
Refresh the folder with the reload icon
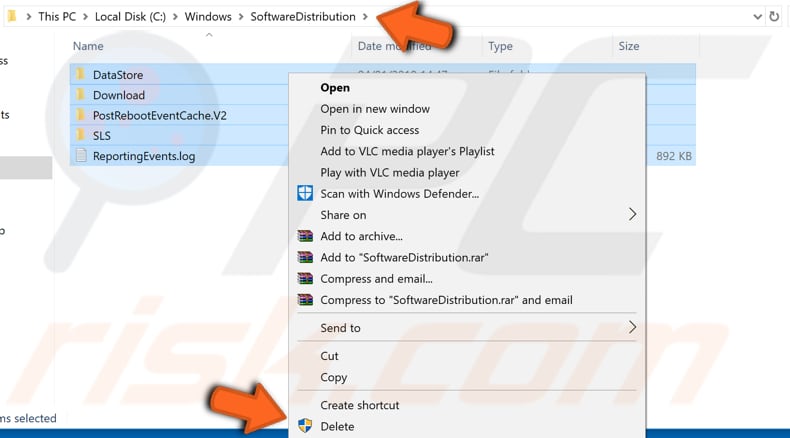pyautogui.click(x=774, y=17)
